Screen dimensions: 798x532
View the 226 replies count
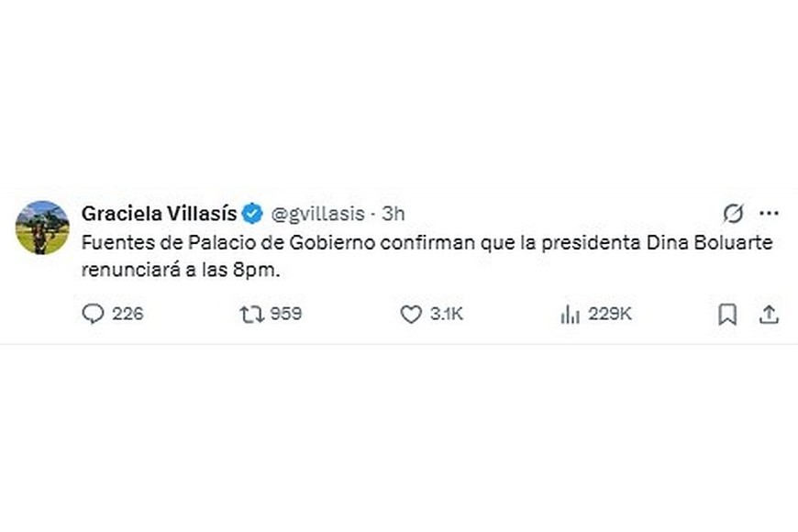(x=129, y=314)
